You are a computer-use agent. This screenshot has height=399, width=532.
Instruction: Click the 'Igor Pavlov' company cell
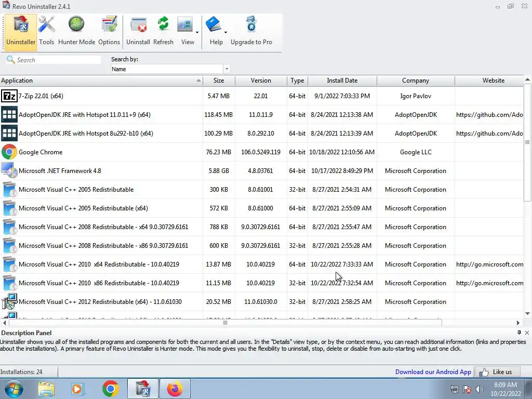point(416,96)
